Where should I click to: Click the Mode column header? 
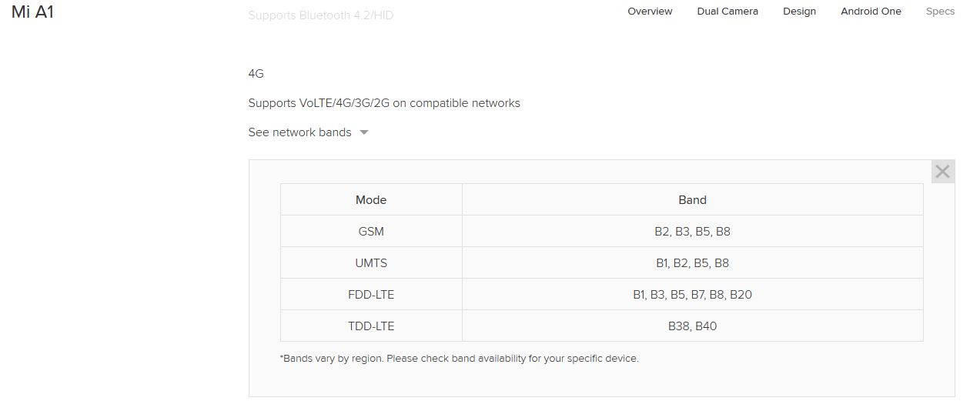click(371, 200)
